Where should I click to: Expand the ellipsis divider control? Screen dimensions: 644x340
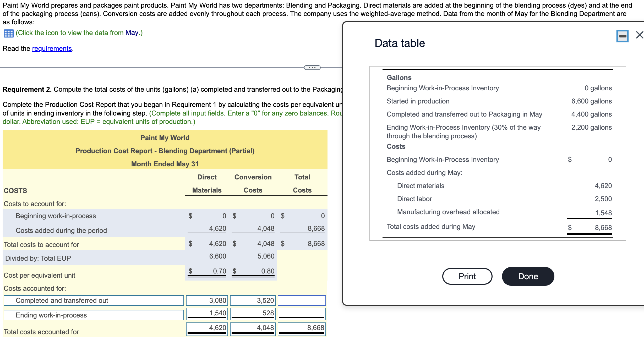click(x=312, y=68)
